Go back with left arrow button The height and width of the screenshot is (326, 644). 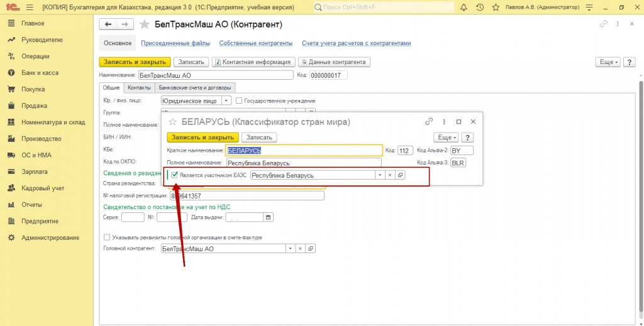(108, 24)
